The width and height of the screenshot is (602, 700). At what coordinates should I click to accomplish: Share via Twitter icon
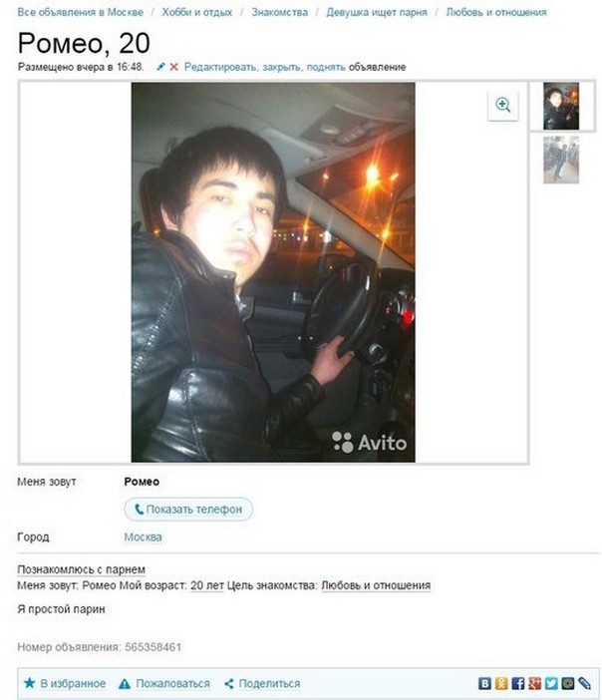pyautogui.click(x=551, y=683)
